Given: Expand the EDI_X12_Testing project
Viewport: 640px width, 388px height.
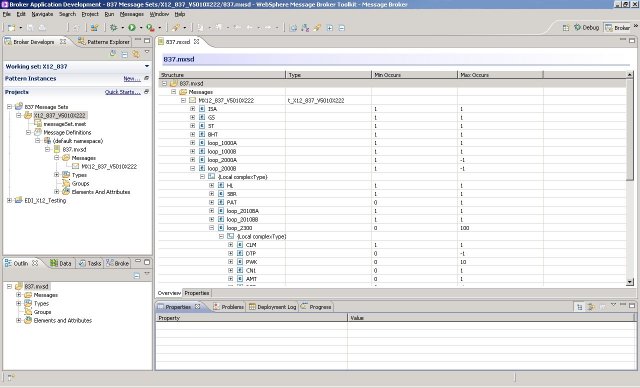Looking at the screenshot, I should (9, 200).
